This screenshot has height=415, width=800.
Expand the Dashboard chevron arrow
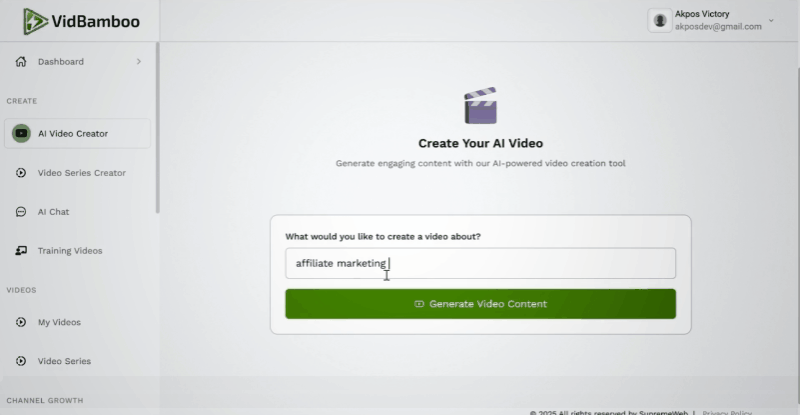tap(139, 62)
